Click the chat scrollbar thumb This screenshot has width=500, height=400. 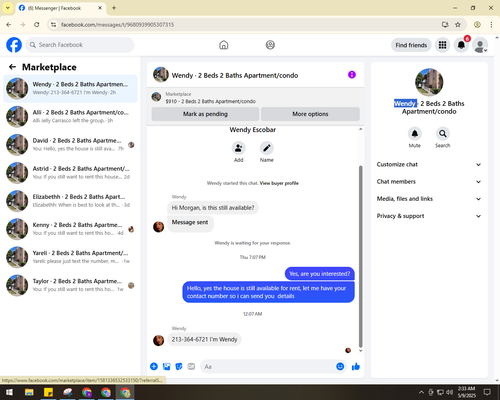[x=360, y=257]
